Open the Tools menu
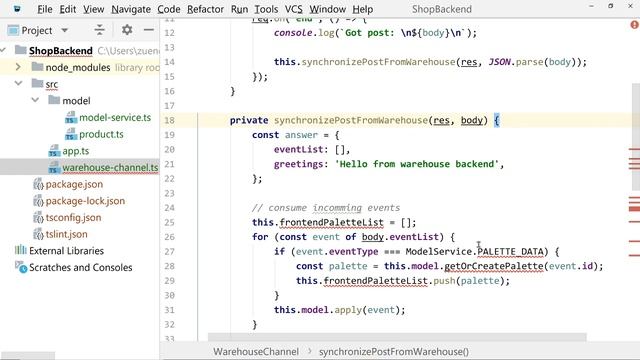The image size is (640, 360). tap(266, 9)
